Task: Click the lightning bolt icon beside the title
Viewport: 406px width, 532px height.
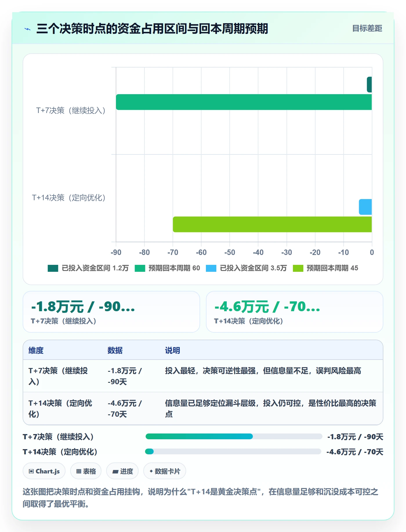Action: pos(28,29)
